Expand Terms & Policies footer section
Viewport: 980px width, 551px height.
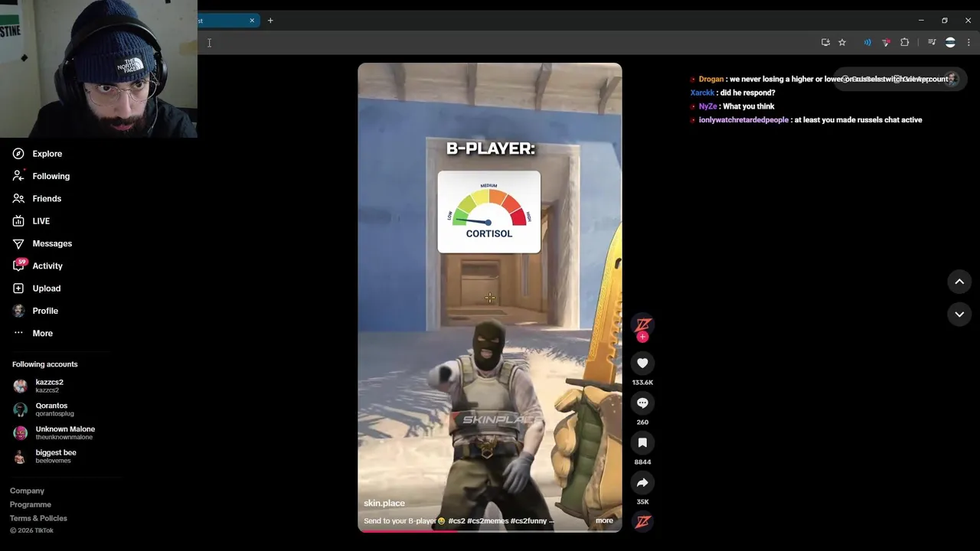pyautogui.click(x=38, y=518)
